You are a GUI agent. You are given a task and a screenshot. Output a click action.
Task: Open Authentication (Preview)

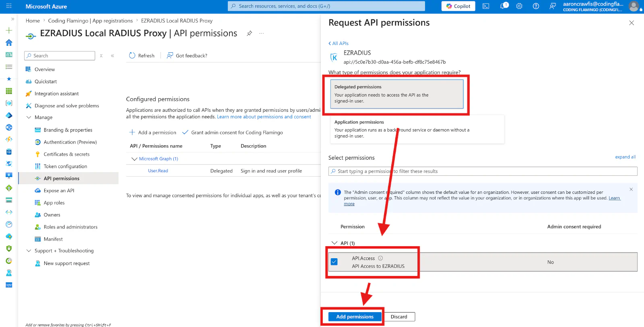[70, 142]
